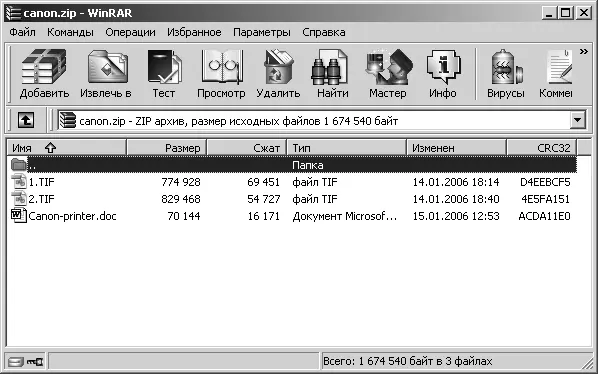The image size is (598, 374).
Task: Click the date 15.01.2006 12:53
Action: [x=456, y=216]
